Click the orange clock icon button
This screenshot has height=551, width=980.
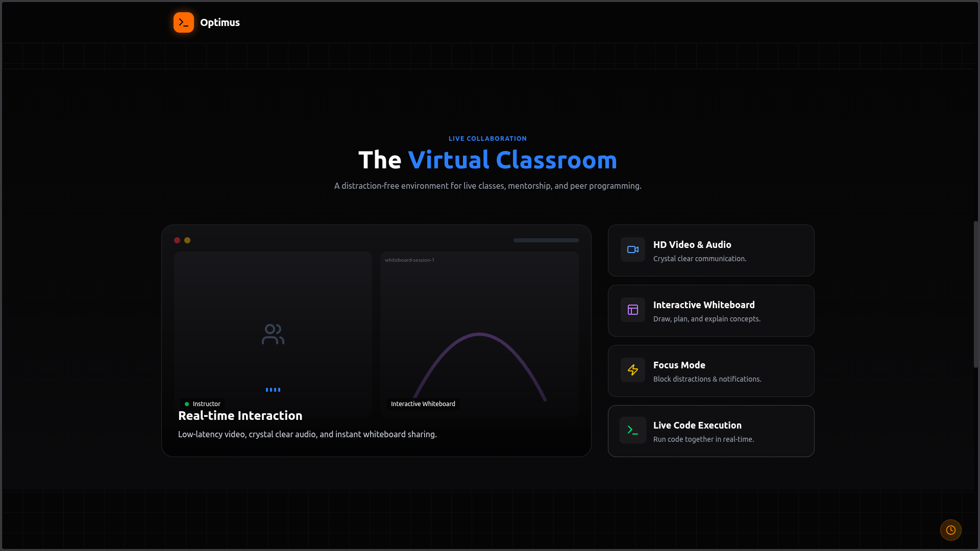coord(950,530)
